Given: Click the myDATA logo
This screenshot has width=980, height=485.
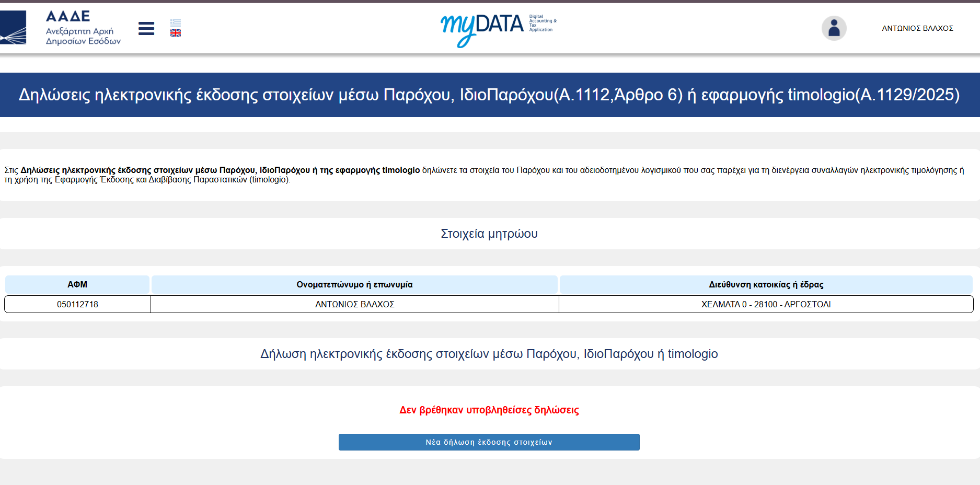Looking at the screenshot, I should [498, 30].
